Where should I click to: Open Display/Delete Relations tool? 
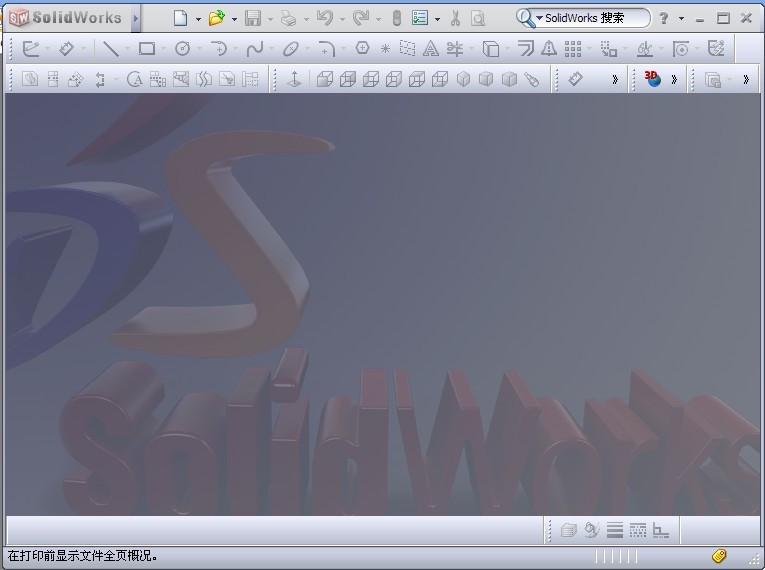644,49
